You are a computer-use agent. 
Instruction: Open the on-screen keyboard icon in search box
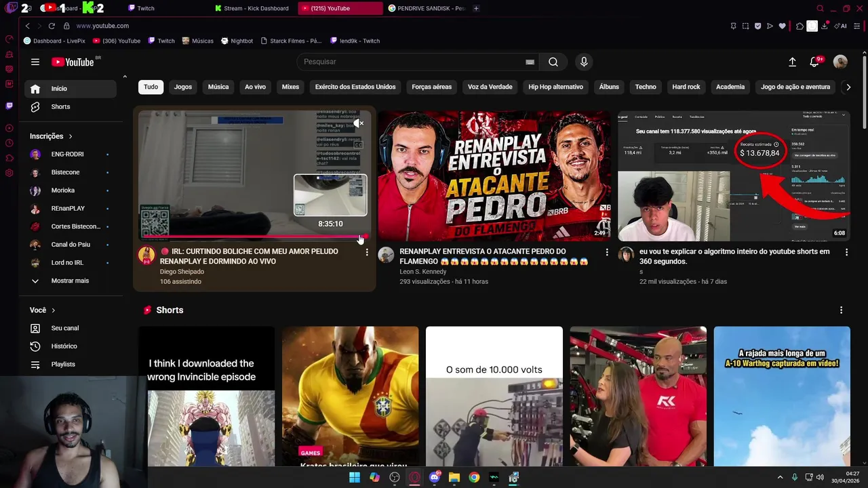click(x=530, y=62)
